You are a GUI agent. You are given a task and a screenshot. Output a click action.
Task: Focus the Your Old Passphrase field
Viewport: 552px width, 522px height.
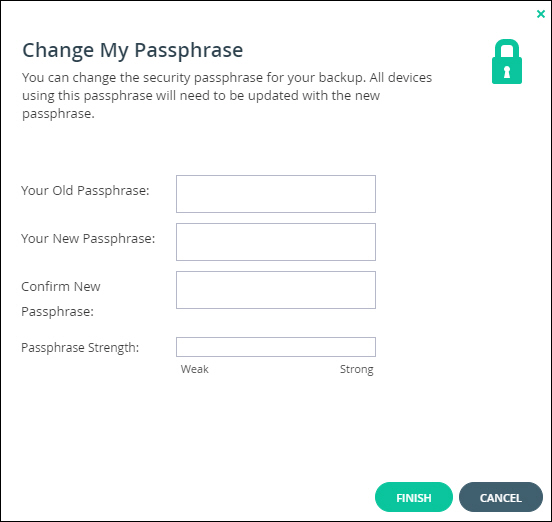276,194
